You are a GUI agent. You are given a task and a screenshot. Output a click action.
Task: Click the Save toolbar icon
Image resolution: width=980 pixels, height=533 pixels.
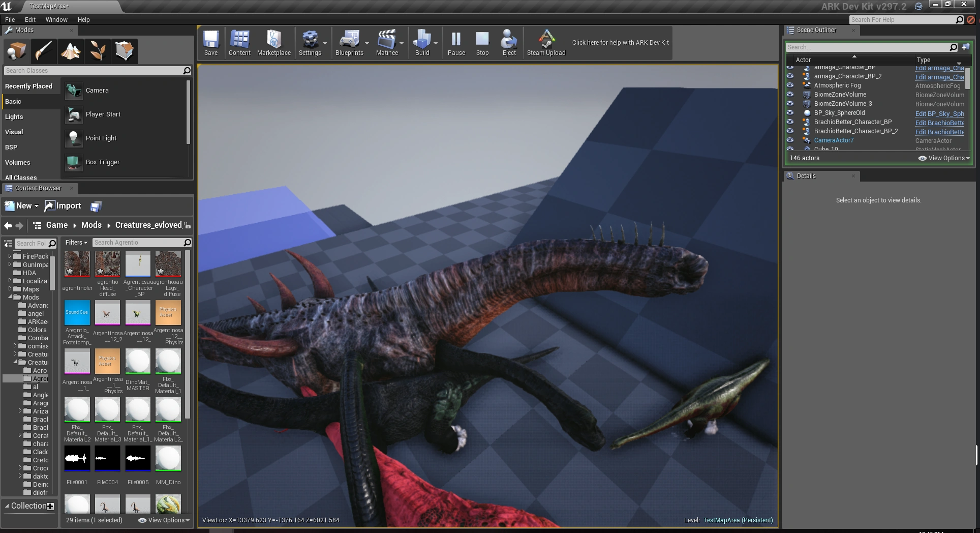tap(210, 43)
